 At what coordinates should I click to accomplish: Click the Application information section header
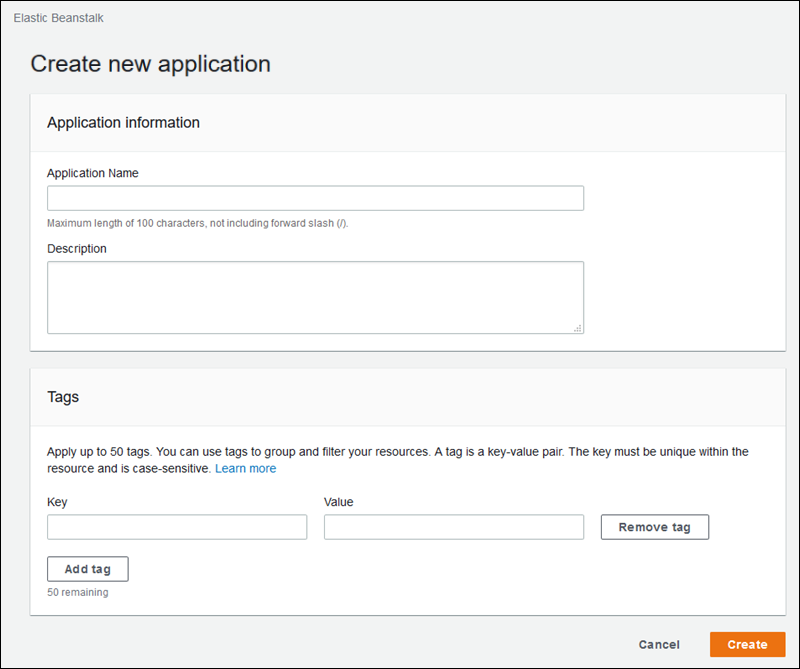pos(123,123)
